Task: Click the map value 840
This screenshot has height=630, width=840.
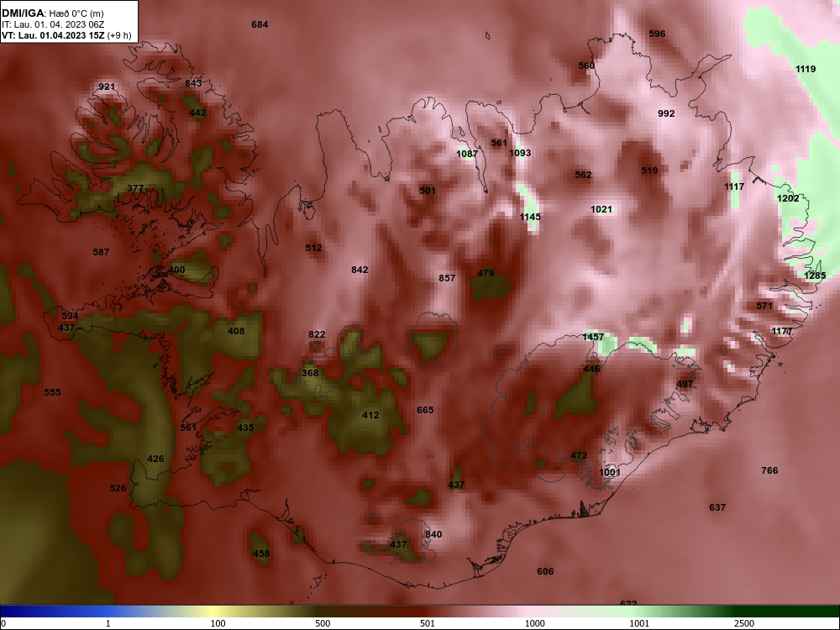Action: tap(433, 534)
